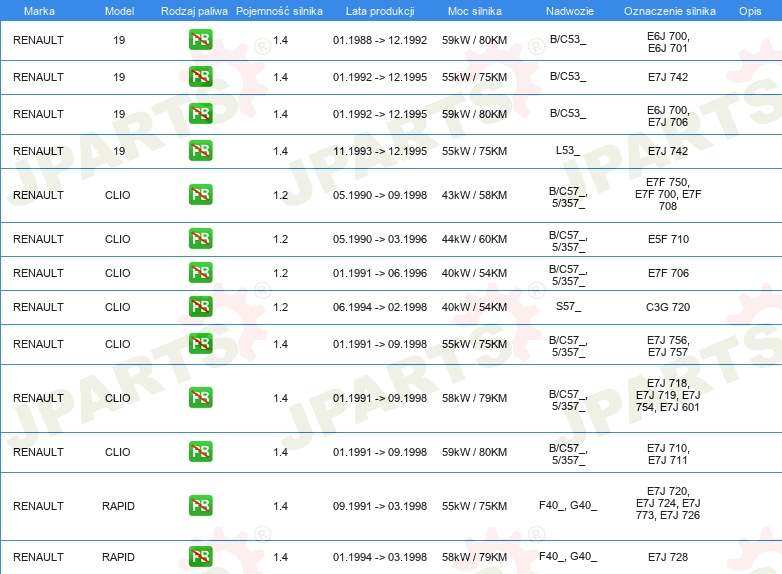
Task: Click body code F40_, G40_ in 55kW row
Action: pos(568,505)
